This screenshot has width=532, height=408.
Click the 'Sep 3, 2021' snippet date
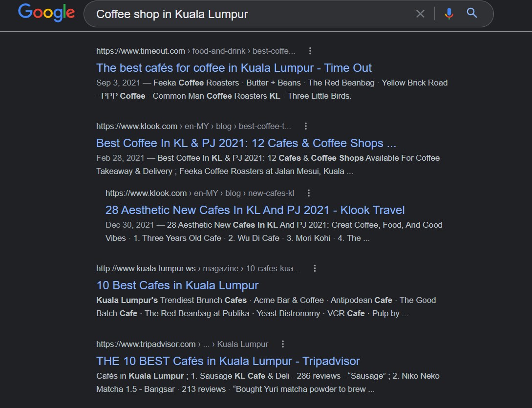click(x=118, y=83)
